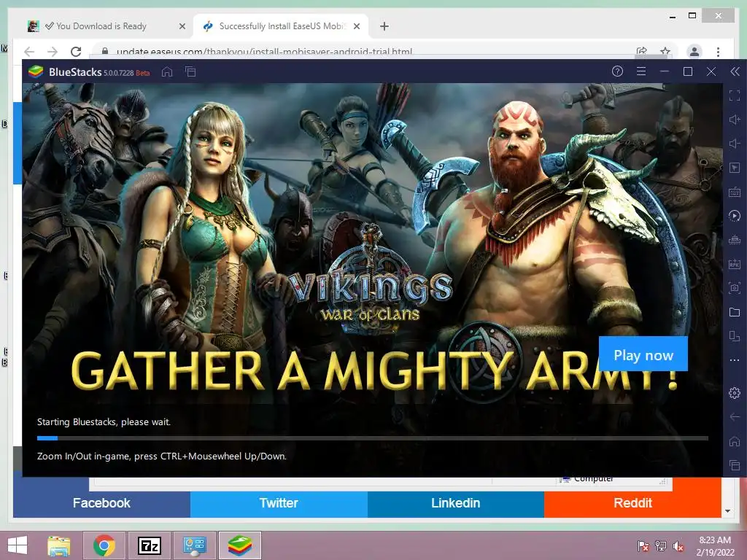This screenshot has height=560, width=747.
Task: Close the Successfully Install EaseUS tab
Action: [x=356, y=26]
